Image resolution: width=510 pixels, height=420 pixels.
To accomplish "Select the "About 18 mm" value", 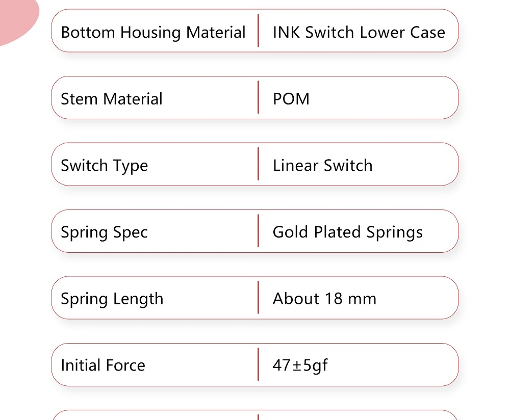I will (324, 299).
